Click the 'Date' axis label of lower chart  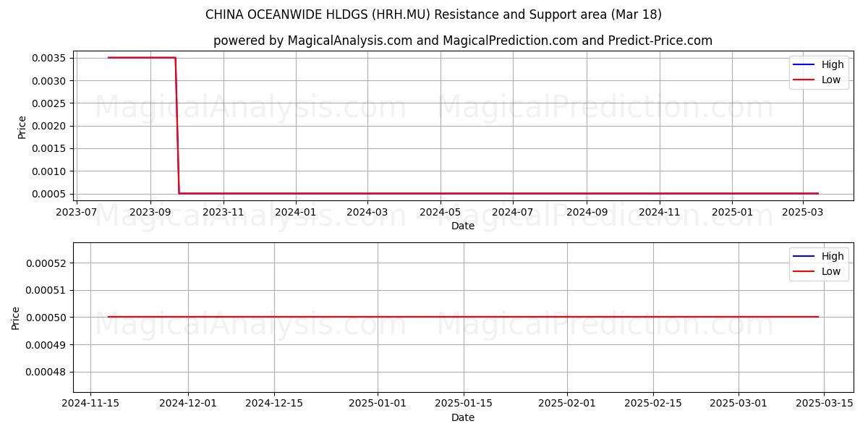463,417
